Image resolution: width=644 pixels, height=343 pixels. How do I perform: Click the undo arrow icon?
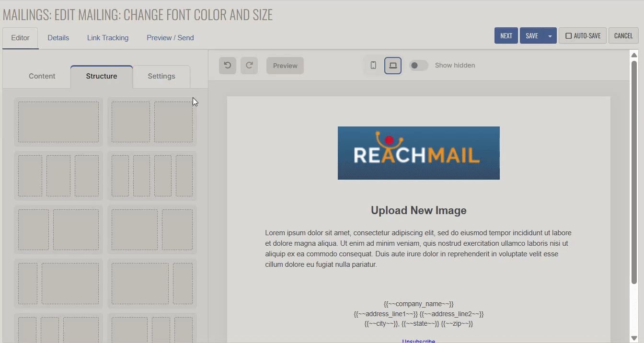[x=228, y=66]
